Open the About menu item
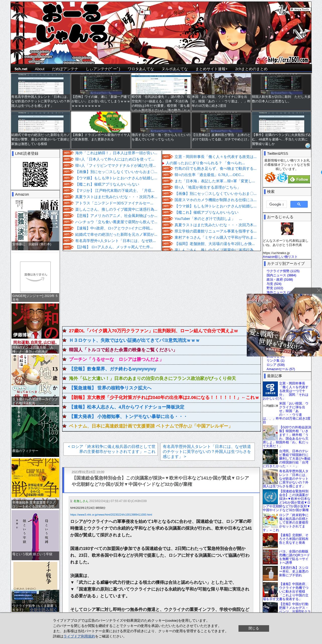 click(x=40, y=69)
